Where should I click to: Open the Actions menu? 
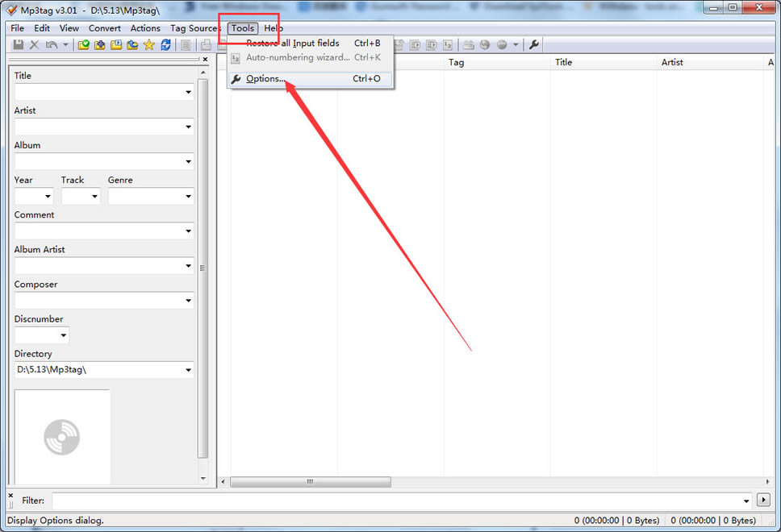145,28
